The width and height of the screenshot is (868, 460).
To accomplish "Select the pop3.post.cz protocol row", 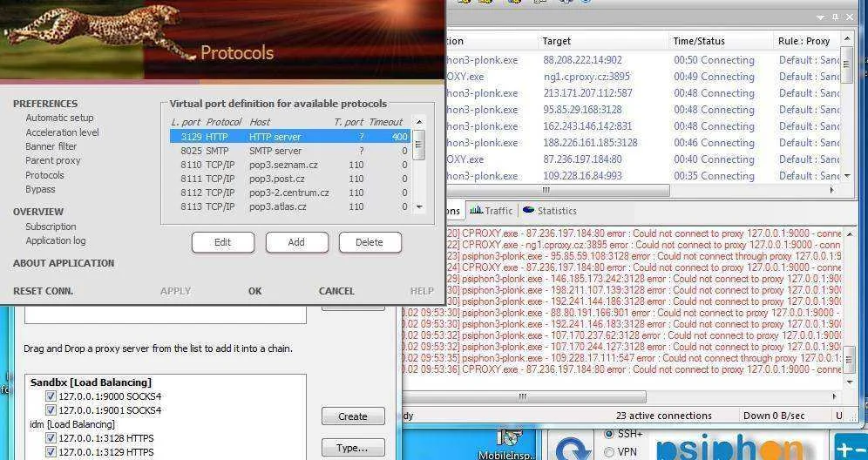I will point(290,179).
